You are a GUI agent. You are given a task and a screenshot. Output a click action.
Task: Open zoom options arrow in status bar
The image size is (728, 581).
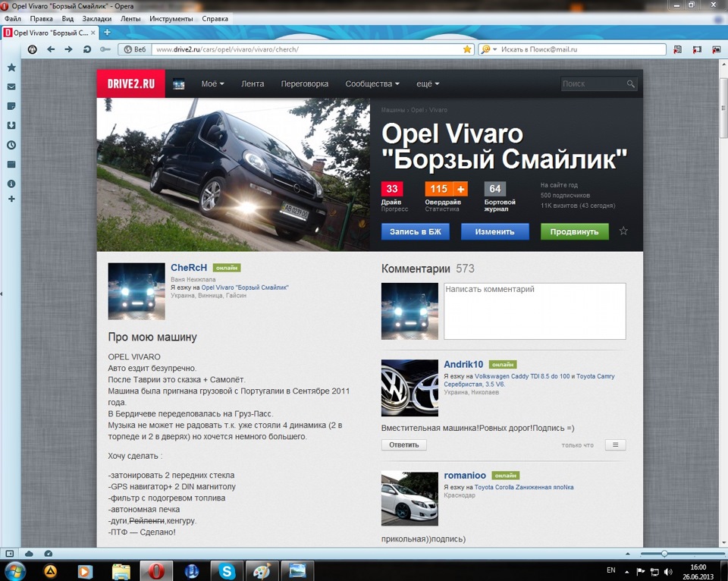[628, 554]
